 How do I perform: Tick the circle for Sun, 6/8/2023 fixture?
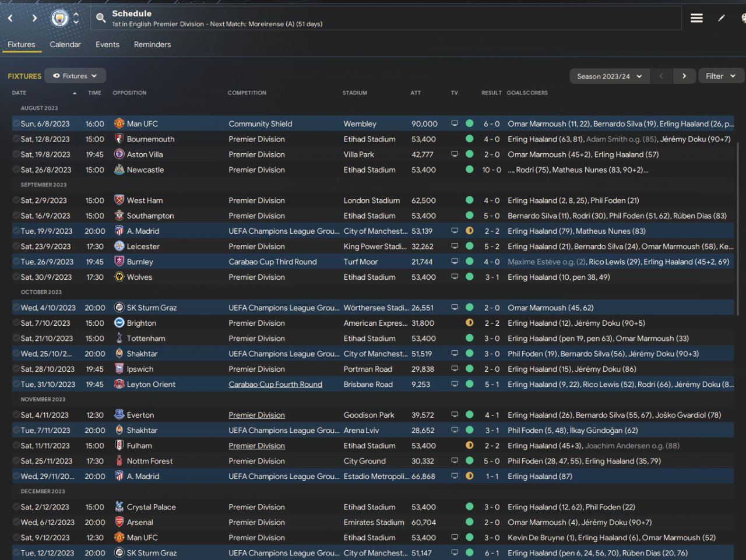pyautogui.click(x=16, y=124)
